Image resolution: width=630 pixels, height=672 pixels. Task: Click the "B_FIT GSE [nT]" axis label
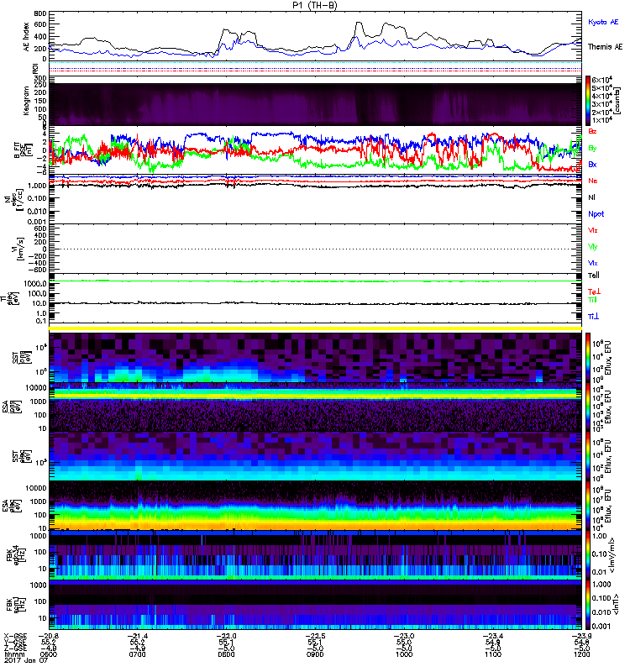point(23,150)
